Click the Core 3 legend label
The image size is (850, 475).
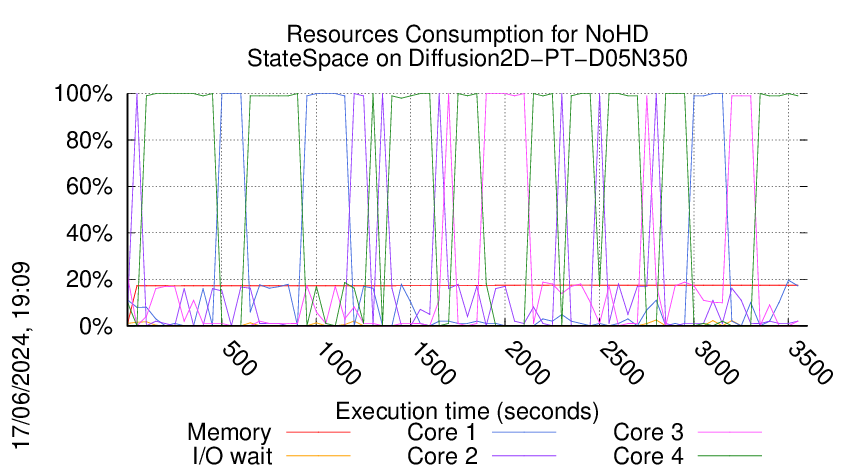pyautogui.click(x=648, y=432)
